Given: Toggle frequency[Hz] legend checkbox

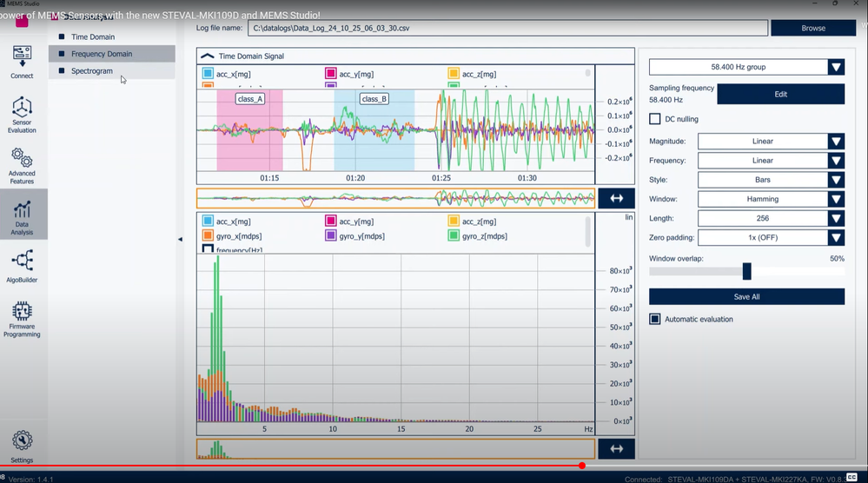Looking at the screenshot, I should 208,249.
